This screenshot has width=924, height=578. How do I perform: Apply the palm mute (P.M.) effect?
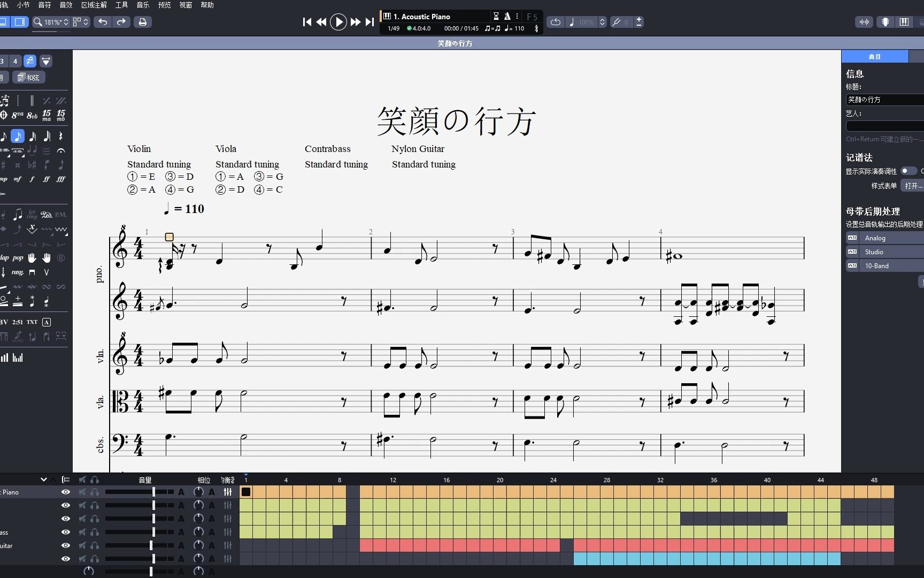(61, 215)
